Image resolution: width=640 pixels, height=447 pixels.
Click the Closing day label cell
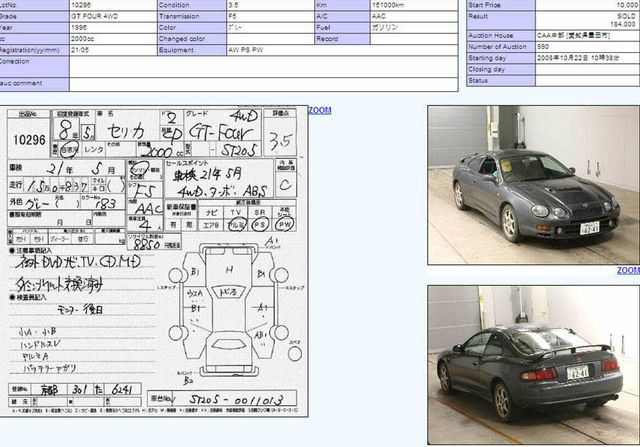click(501, 69)
